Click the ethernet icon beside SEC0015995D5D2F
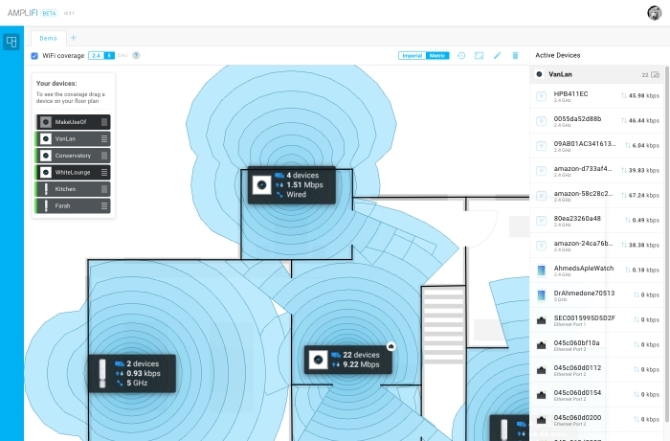Image resolution: width=670 pixels, height=441 pixels. click(541, 320)
